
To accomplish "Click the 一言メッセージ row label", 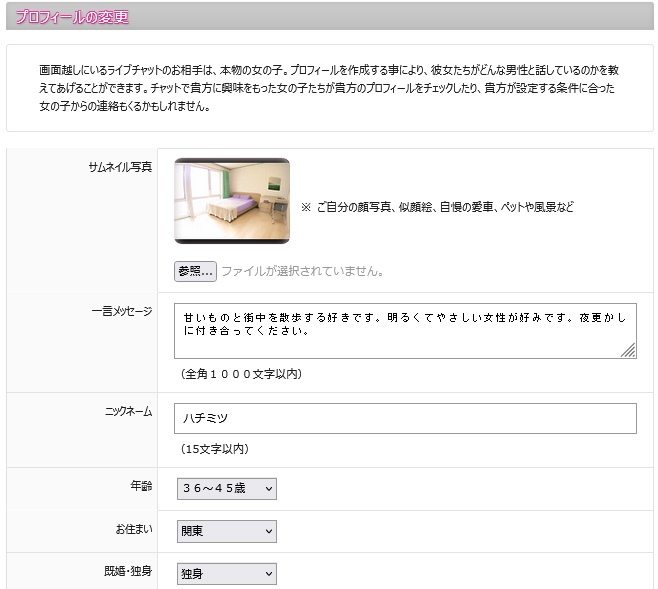I will [121, 312].
